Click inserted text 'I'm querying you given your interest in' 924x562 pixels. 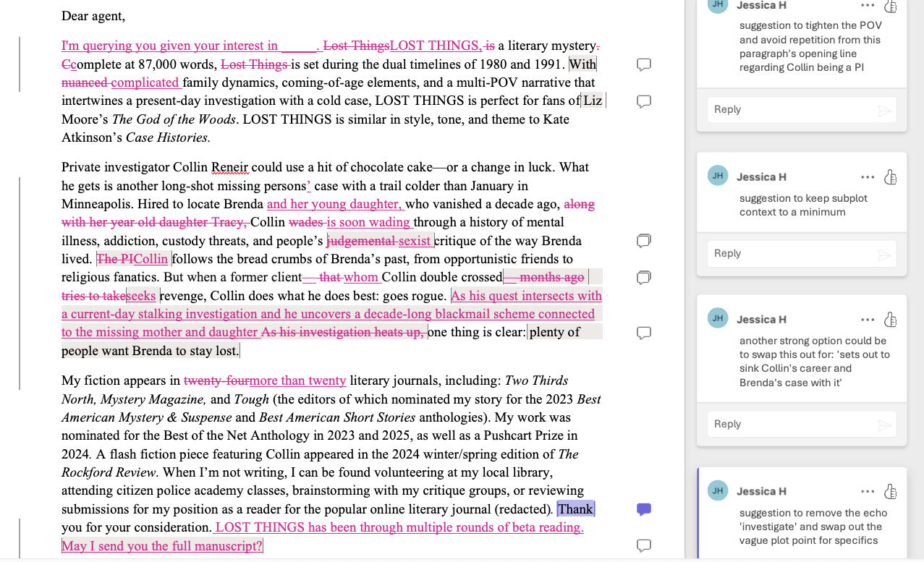pos(170,46)
